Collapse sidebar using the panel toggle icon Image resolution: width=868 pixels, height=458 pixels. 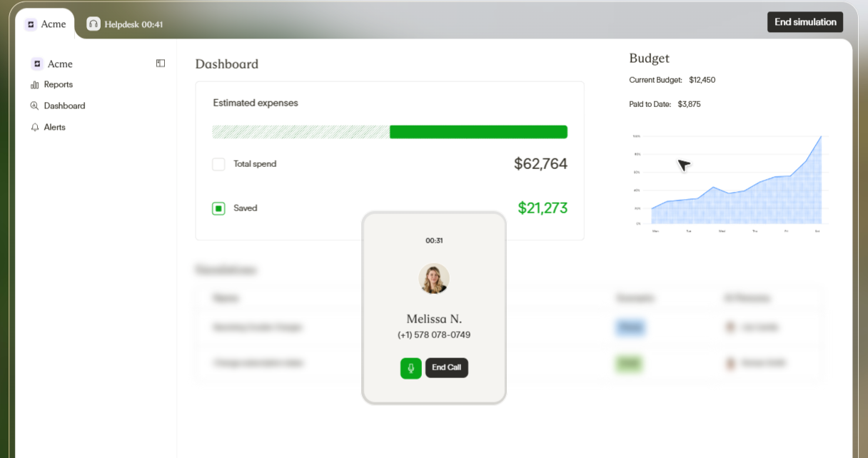tap(161, 63)
